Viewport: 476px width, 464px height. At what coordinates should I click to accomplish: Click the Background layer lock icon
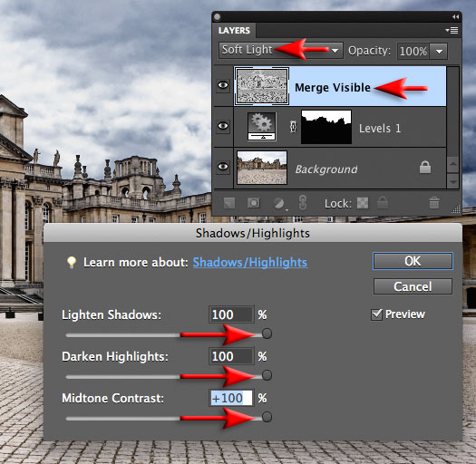coord(425,168)
